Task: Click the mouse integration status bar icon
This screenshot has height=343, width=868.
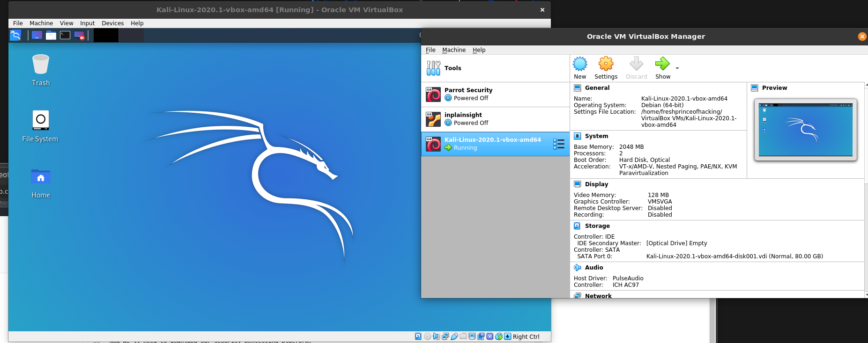Action: 499,336
